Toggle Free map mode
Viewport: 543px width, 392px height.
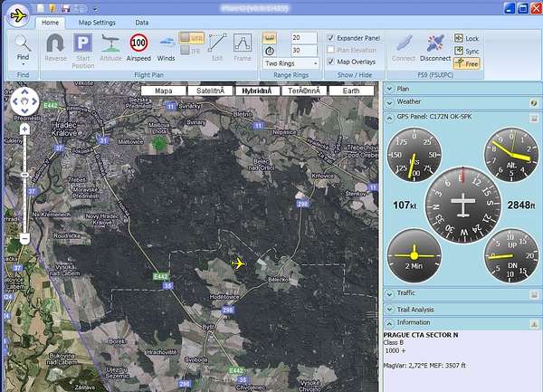pos(466,63)
